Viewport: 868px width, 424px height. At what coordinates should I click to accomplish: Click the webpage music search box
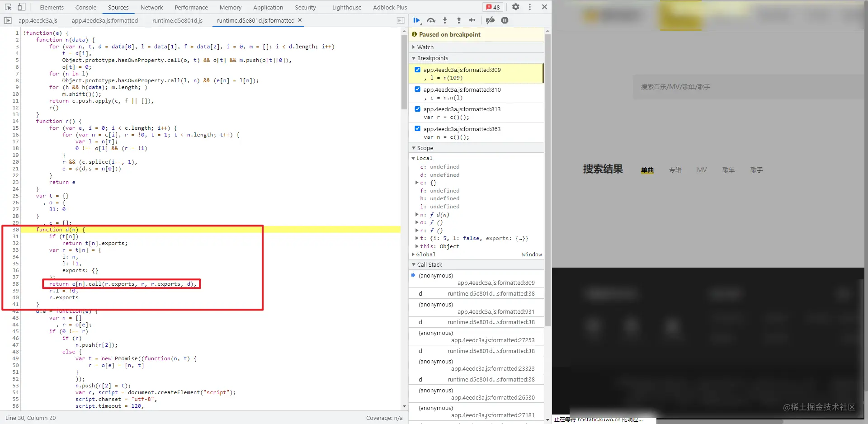[748, 87]
